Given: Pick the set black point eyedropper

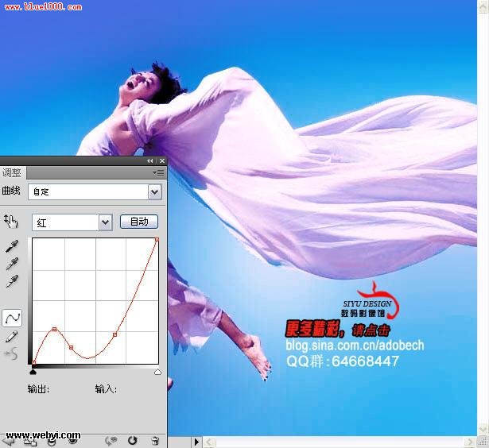Looking at the screenshot, I should pyautogui.click(x=12, y=246).
